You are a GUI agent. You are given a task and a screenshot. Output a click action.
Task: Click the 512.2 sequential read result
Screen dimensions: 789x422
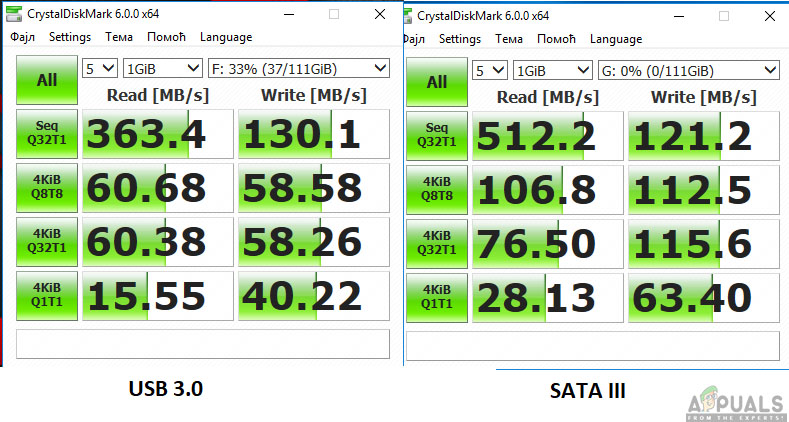coord(547,136)
